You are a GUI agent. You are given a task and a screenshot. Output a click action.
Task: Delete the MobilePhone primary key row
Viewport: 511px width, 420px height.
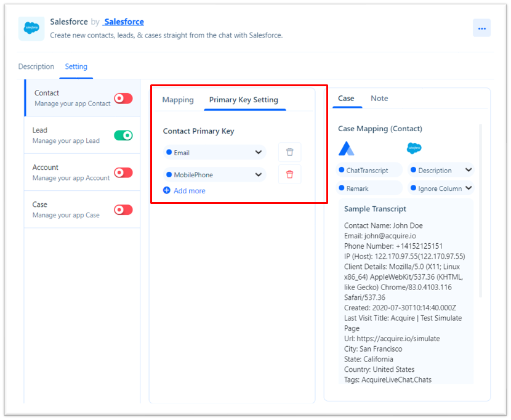click(x=290, y=174)
